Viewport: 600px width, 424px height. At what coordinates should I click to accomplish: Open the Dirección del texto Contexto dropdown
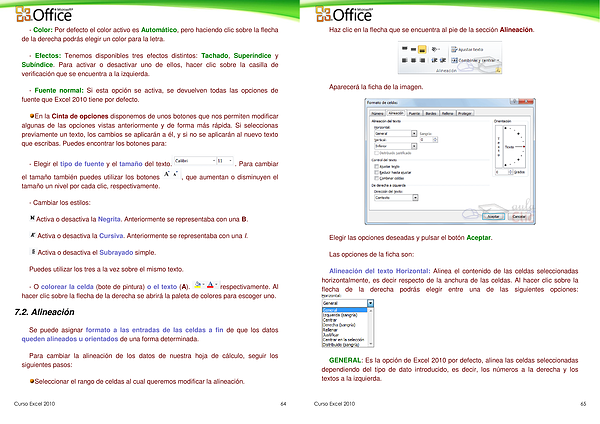tap(415, 197)
